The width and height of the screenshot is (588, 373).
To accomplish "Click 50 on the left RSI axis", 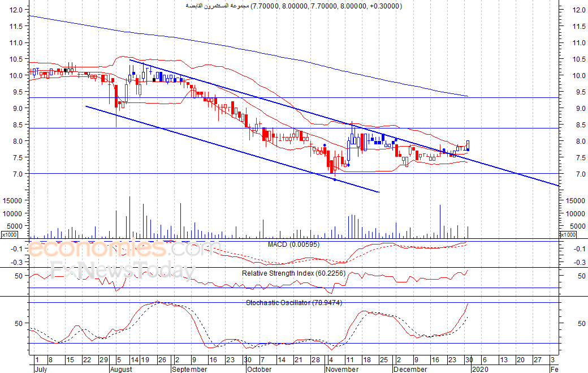I will coord(19,276).
